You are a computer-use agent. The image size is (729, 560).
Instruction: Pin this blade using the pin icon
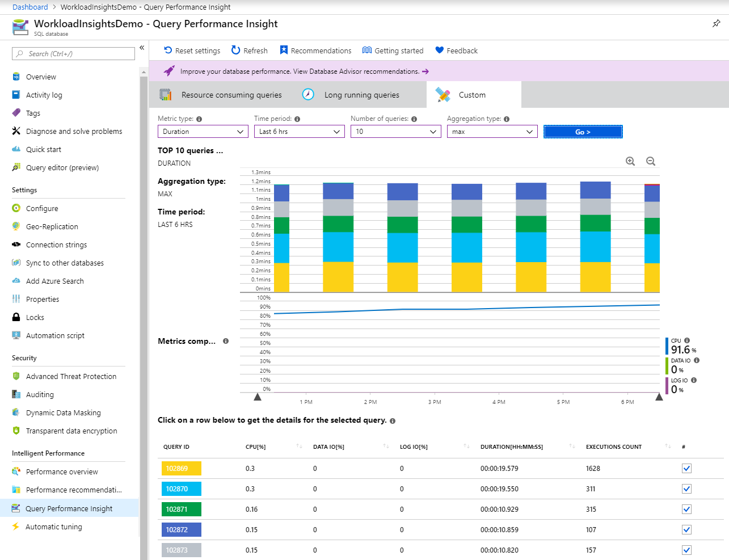pyautogui.click(x=716, y=24)
